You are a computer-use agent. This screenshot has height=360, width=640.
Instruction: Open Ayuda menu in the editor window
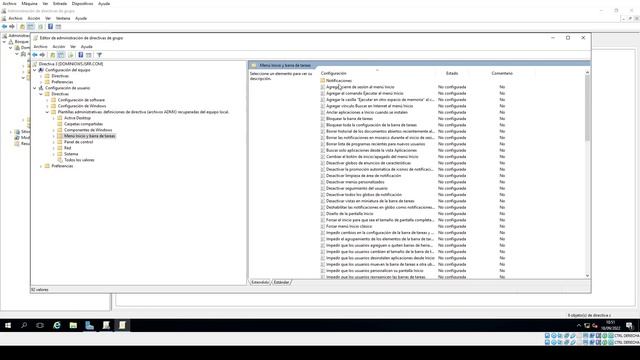tap(87, 47)
